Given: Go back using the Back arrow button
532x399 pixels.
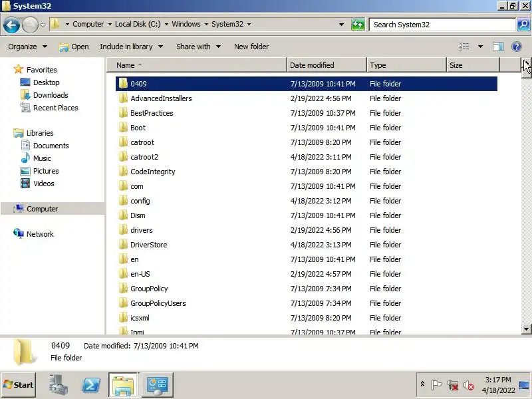Looking at the screenshot, I should point(11,25).
